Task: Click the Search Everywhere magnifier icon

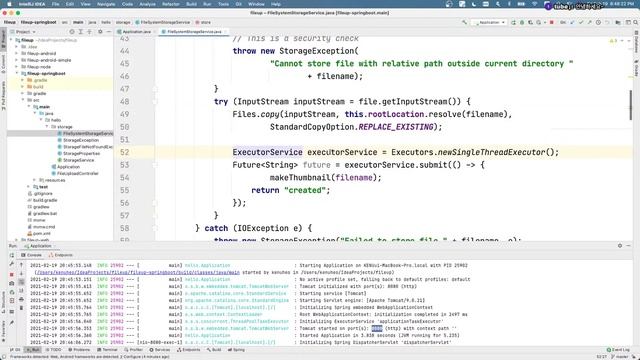Action: [636, 22]
